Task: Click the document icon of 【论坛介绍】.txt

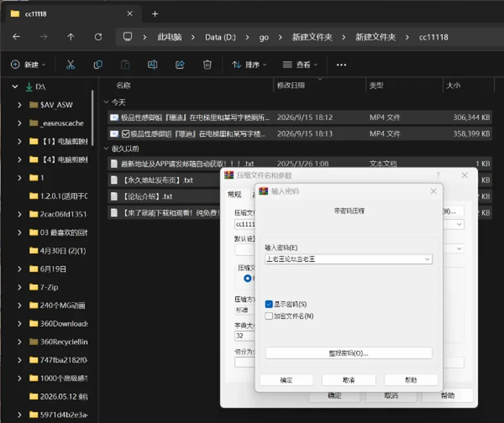Action: (114, 196)
